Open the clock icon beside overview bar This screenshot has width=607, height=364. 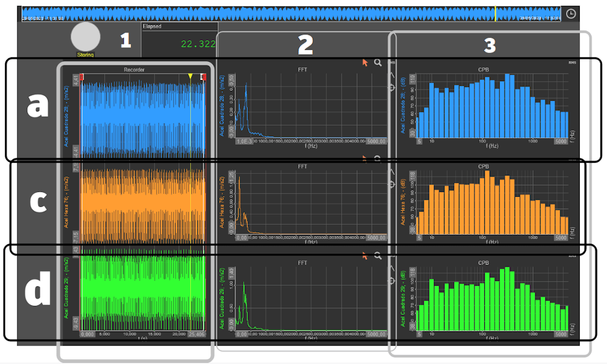click(571, 14)
